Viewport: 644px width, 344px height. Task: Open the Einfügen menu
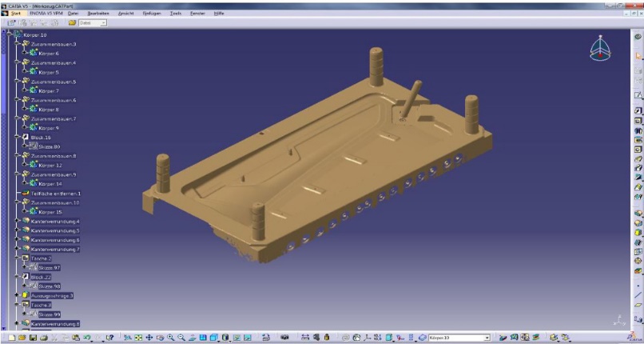[150, 14]
